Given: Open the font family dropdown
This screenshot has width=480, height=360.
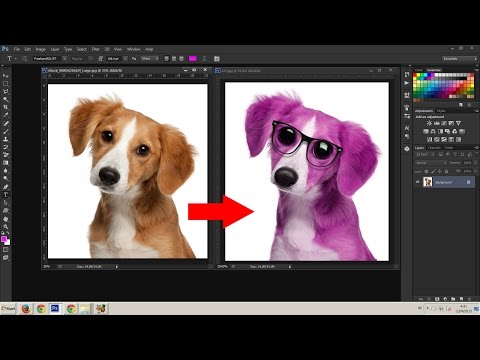Looking at the screenshot, I should (x=64, y=59).
